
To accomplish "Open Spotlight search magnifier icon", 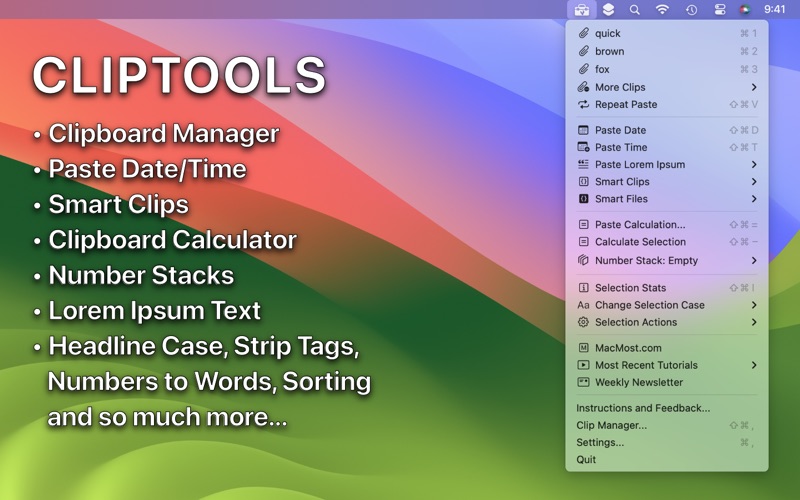I will 634,10.
